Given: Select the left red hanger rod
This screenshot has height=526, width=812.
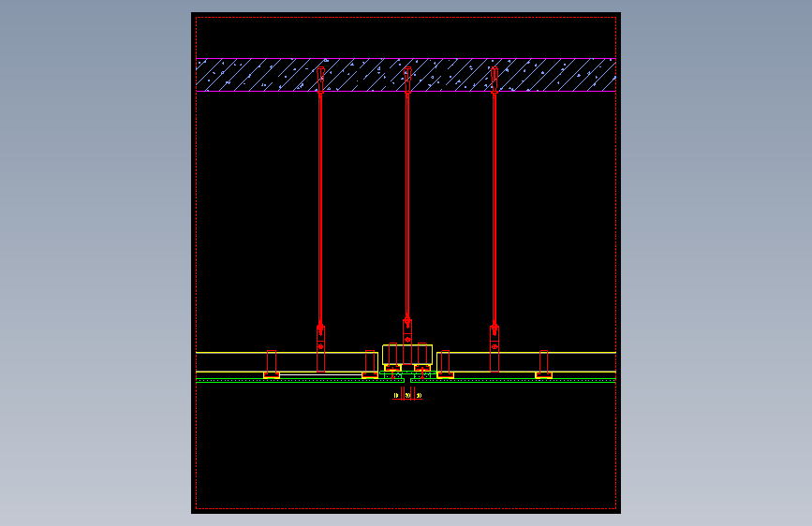Looking at the screenshot, I should (320, 210).
